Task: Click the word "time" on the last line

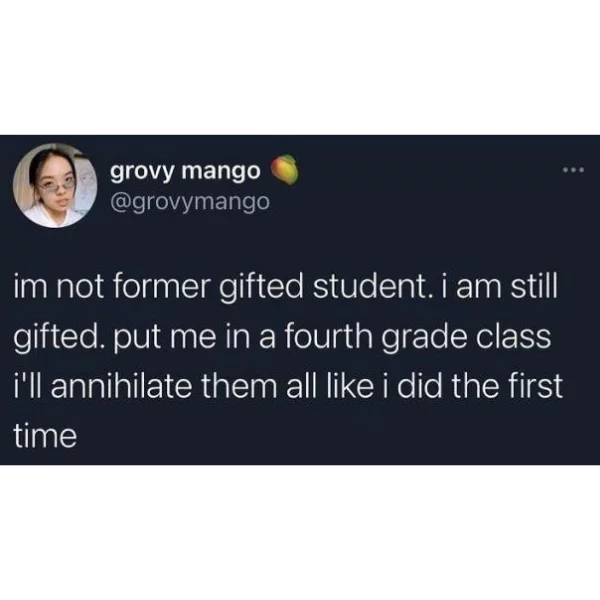Action: [45, 433]
